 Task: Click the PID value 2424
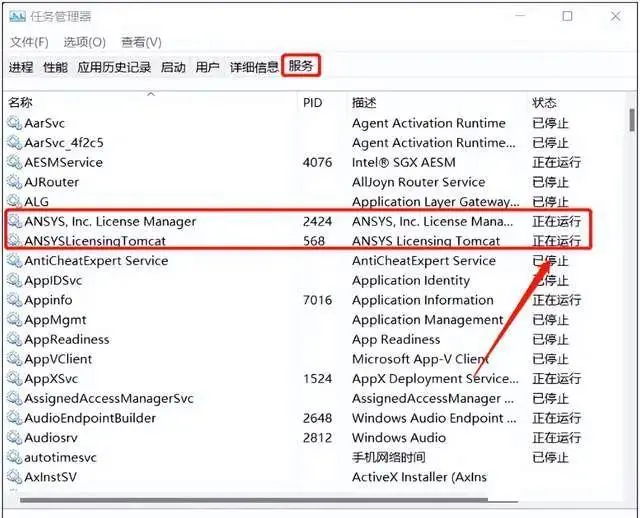point(317,221)
